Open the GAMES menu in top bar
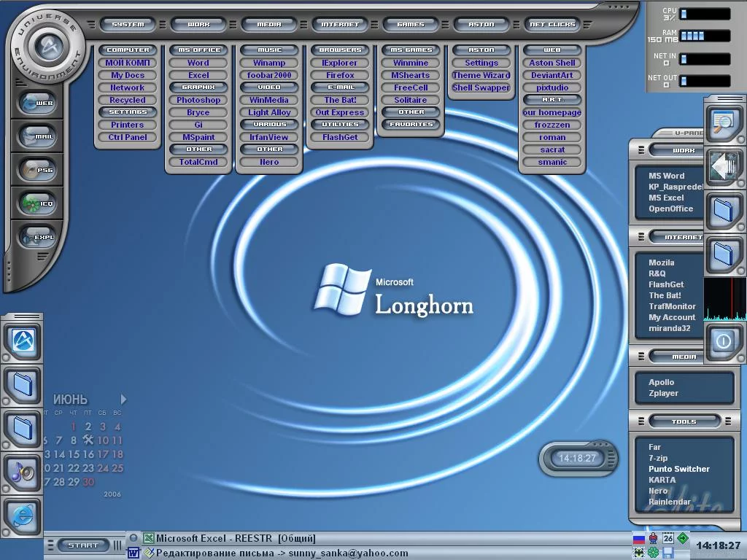Screen dimensions: 747x560 [x=411, y=24]
